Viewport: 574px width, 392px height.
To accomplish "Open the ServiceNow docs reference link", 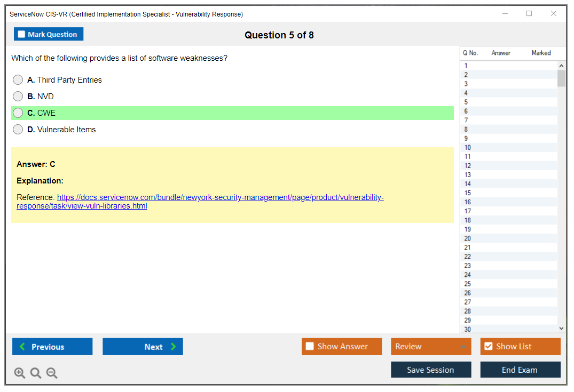I will click(220, 198).
